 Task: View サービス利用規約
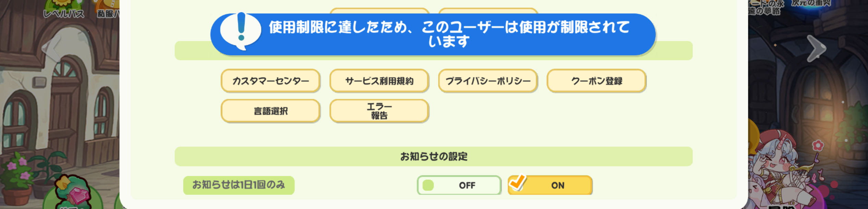click(379, 81)
